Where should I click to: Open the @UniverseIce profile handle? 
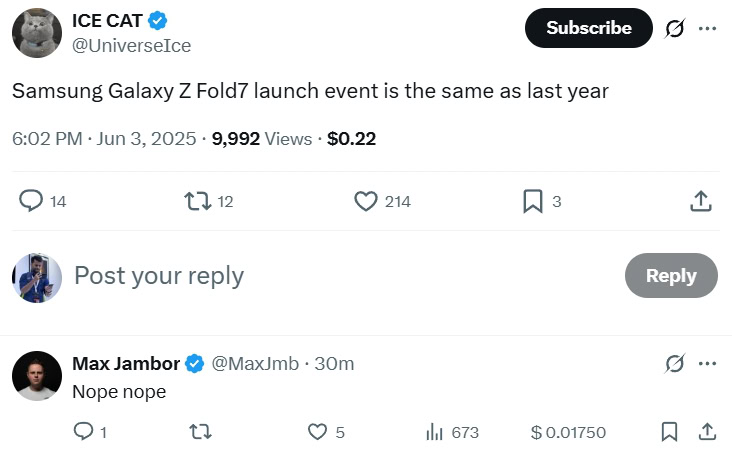[131, 46]
